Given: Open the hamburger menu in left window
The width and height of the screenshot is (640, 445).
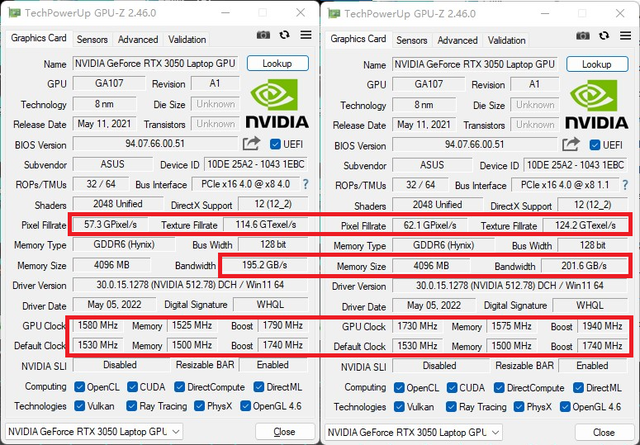Looking at the screenshot, I should tap(306, 35).
